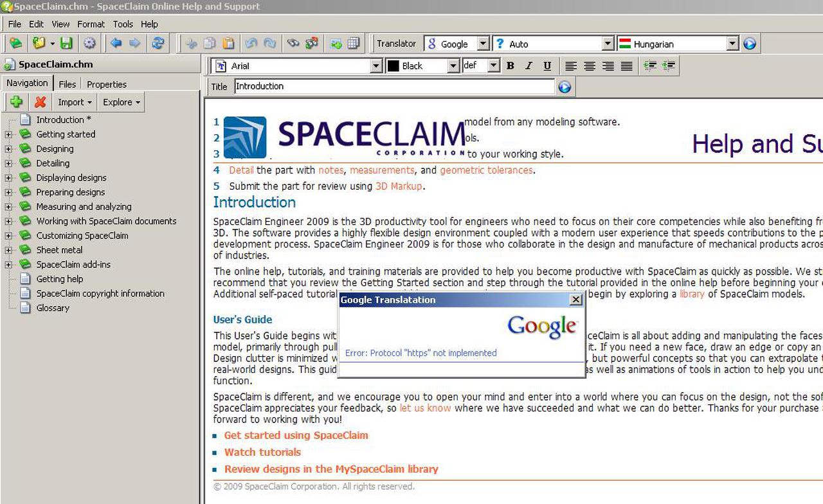Add a new topic with the green plus
823x504 pixels.
click(x=17, y=102)
